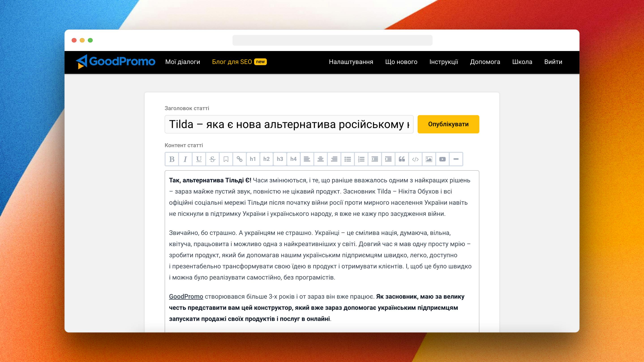Insert a blockquote
This screenshot has width=644, height=362.
pos(402,159)
